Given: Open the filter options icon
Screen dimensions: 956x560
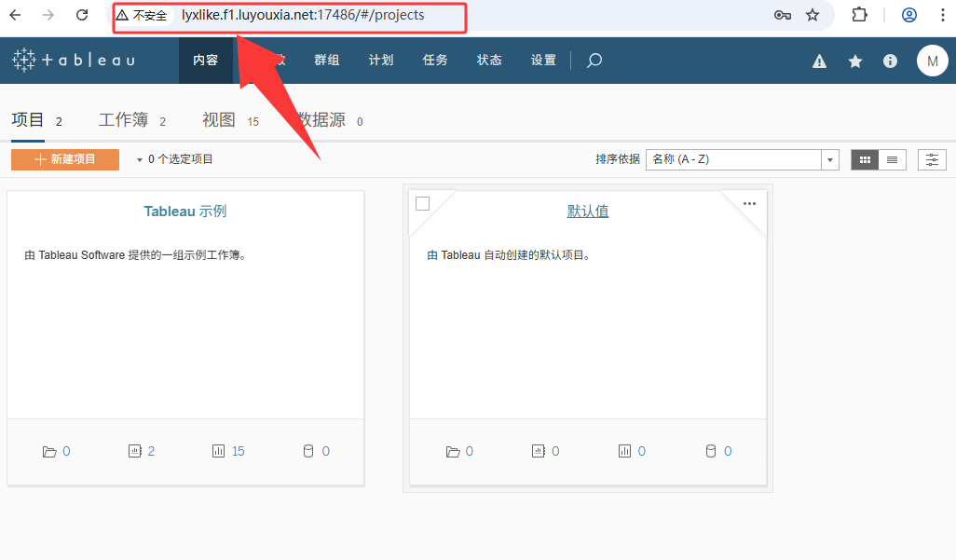Looking at the screenshot, I should point(932,160).
